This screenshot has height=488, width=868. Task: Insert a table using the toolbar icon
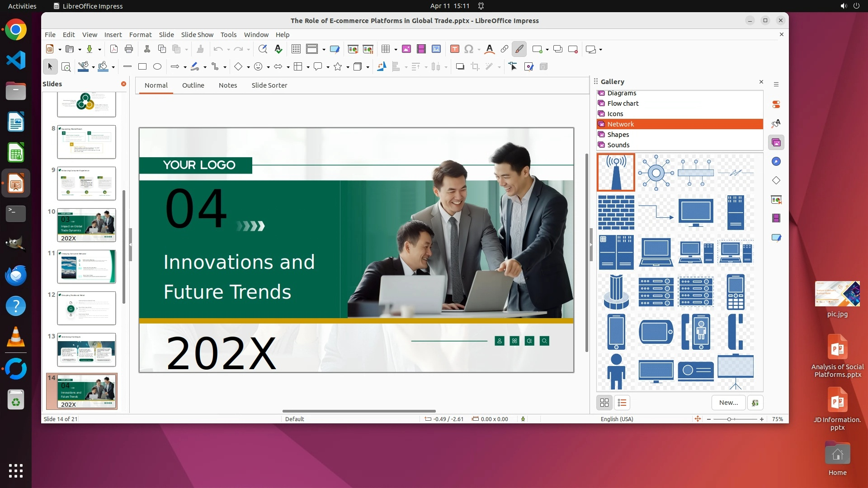coord(386,49)
